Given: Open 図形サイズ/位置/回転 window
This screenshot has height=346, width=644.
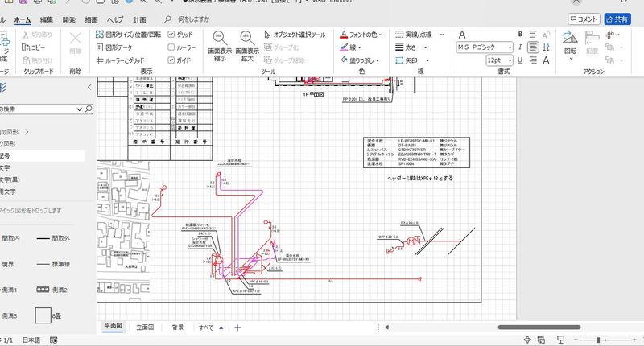Looking at the screenshot, I should (128, 35).
